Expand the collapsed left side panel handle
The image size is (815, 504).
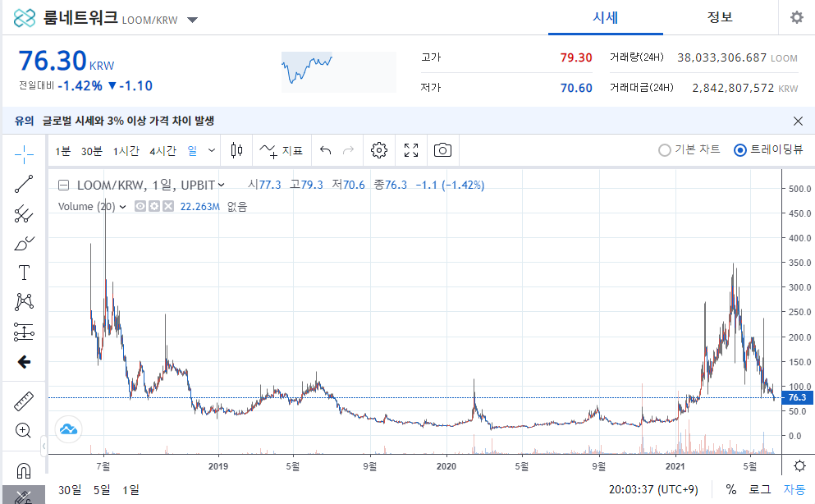tap(43, 445)
